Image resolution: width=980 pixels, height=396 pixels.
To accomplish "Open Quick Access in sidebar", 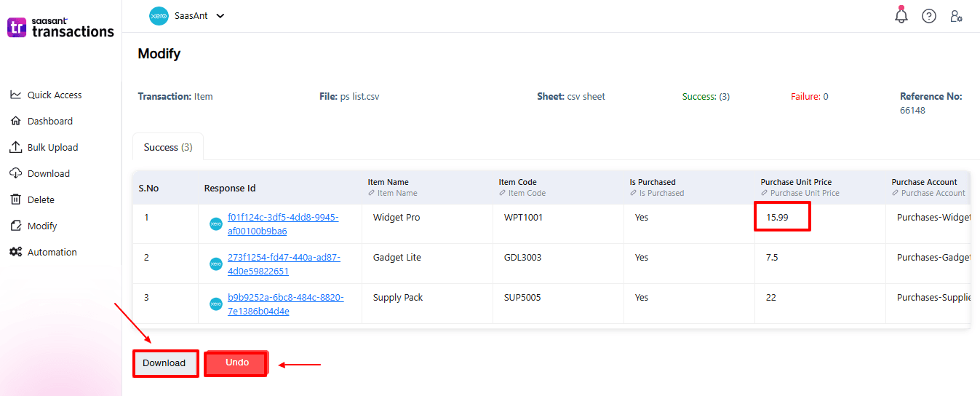I will pos(54,95).
